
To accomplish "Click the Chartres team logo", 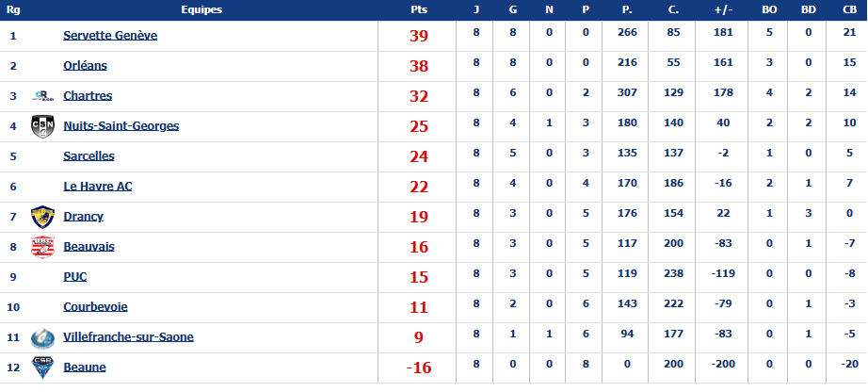I will (42, 96).
